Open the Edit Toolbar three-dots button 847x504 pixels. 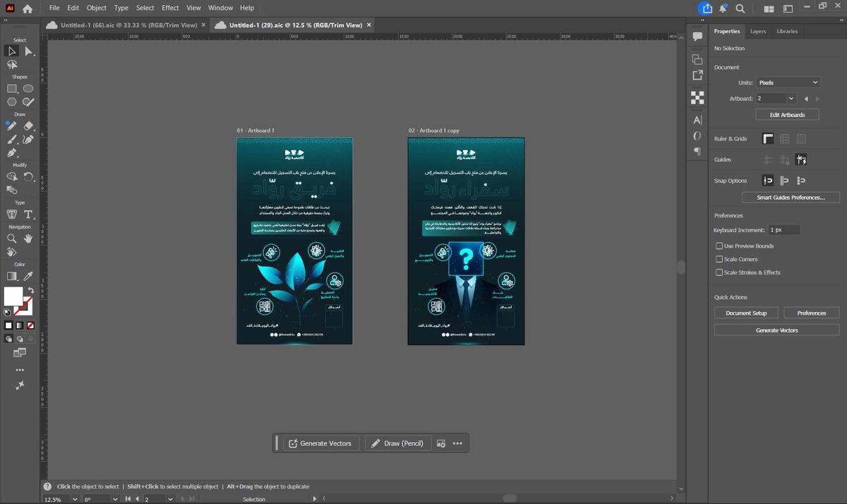click(20, 370)
